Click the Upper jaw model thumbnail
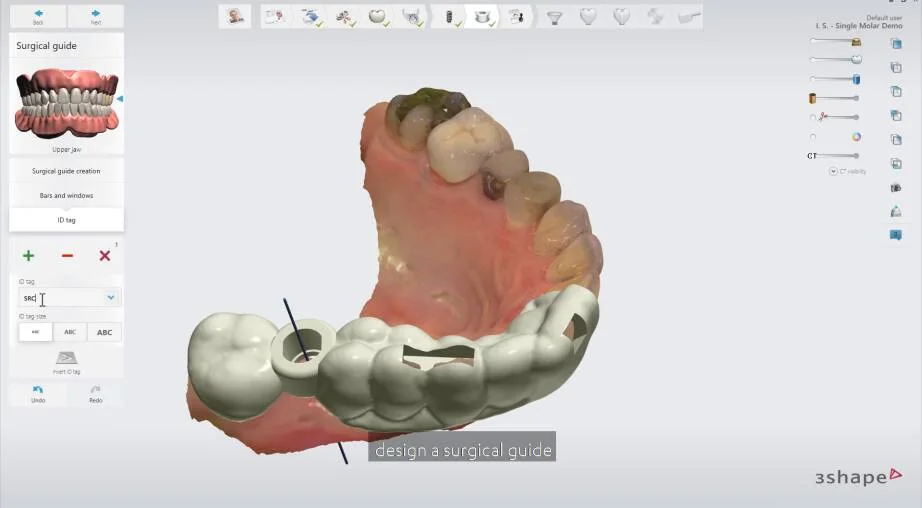 pos(66,102)
